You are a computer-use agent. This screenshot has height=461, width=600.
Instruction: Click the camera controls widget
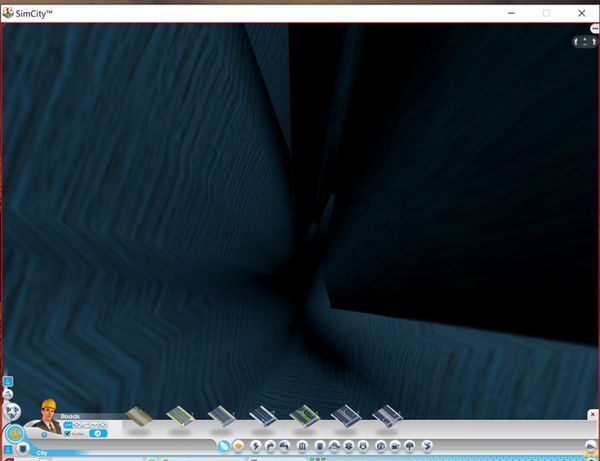coord(585,42)
